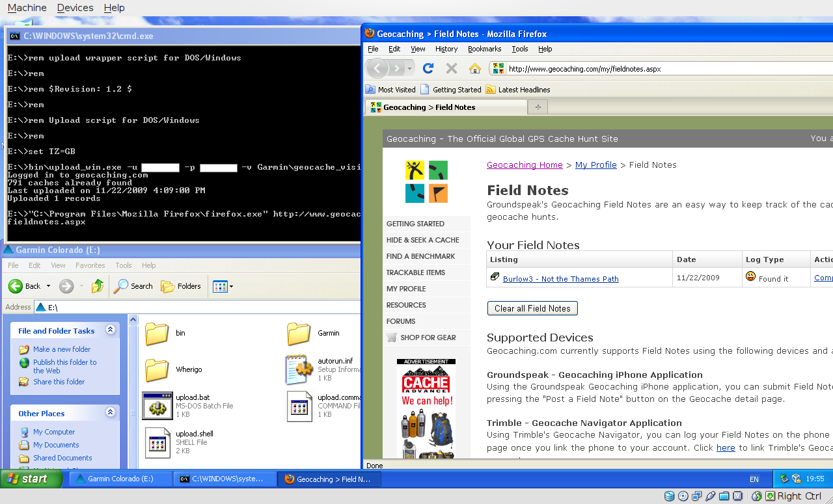This screenshot has width=833, height=504.
Task: Open the Burlow3 - Not the Thames Path link
Action: [x=560, y=279]
